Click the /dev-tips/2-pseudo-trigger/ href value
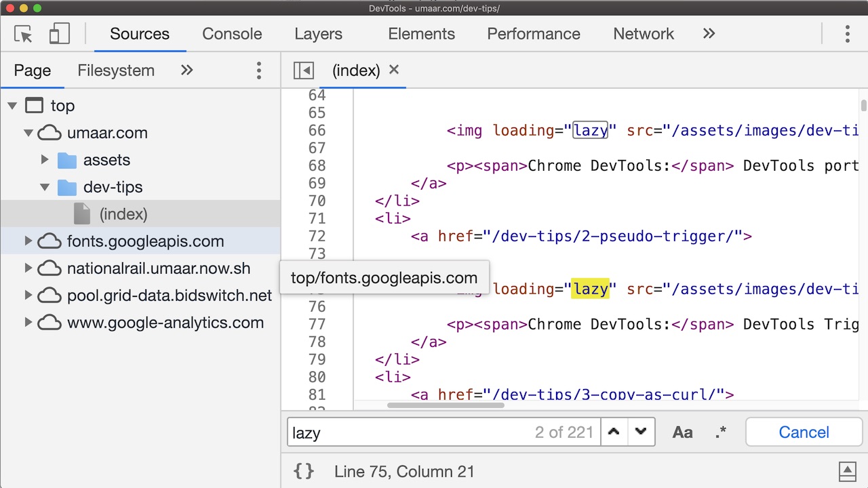Image resolution: width=868 pixels, height=488 pixels. 613,236
